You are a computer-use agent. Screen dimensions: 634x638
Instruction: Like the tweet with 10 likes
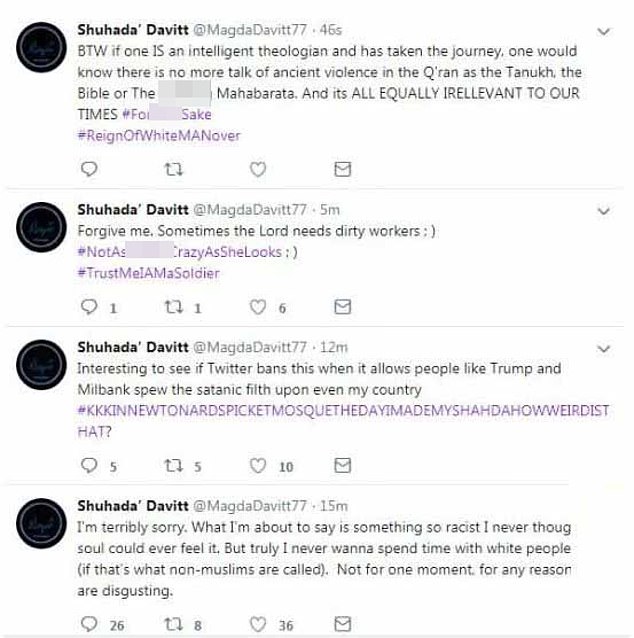(259, 465)
